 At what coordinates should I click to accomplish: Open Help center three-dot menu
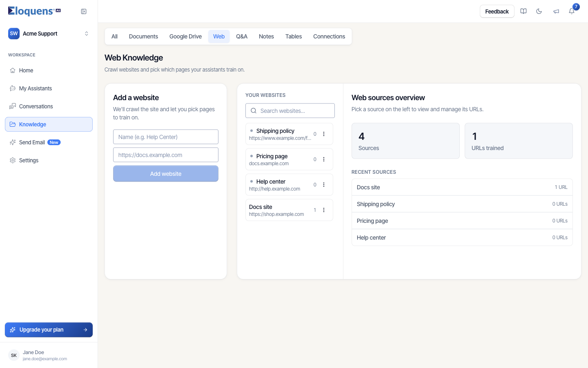click(x=324, y=185)
